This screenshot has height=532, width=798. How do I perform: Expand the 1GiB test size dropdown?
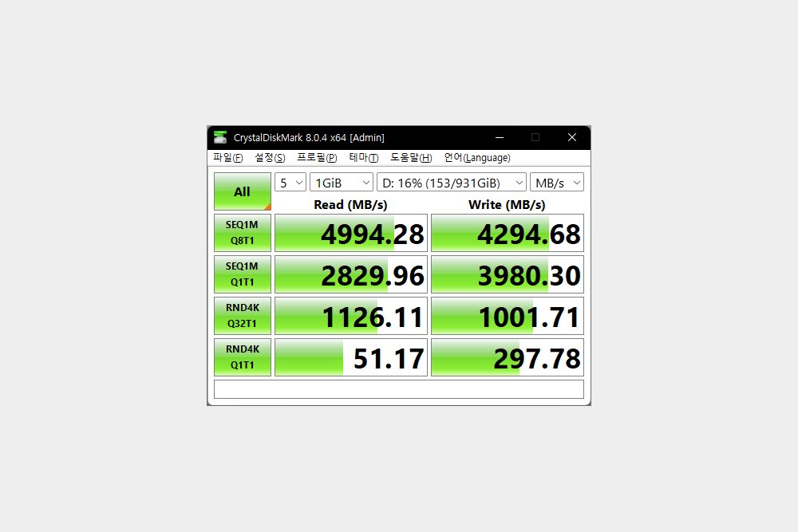coord(342,183)
